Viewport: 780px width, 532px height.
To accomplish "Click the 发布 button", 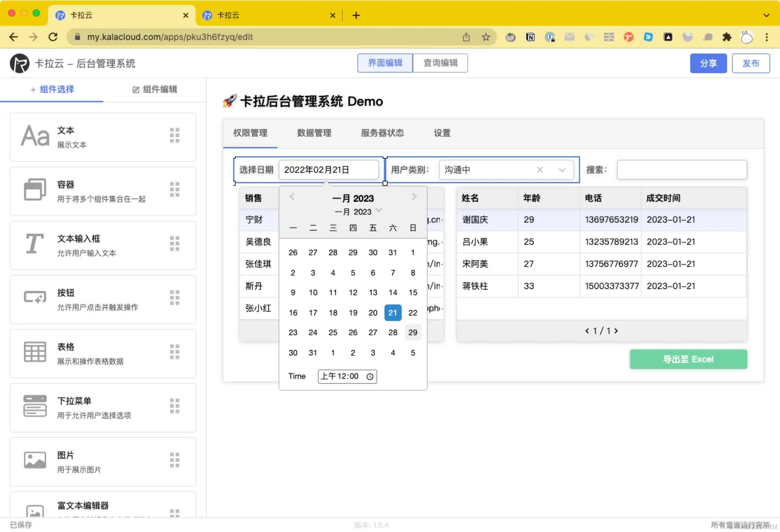I will pos(750,63).
